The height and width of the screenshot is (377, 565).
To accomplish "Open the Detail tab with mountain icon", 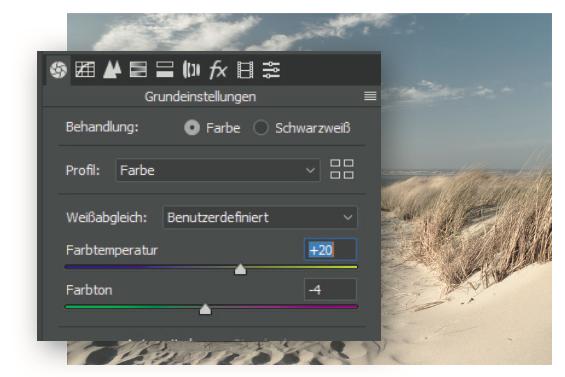I will [112, 70].
